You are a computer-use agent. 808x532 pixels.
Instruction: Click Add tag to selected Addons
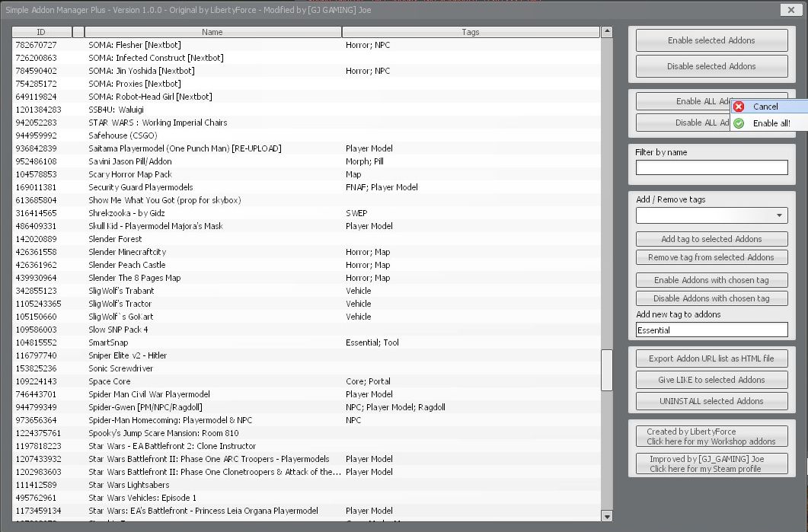click(x=711, y=239)
